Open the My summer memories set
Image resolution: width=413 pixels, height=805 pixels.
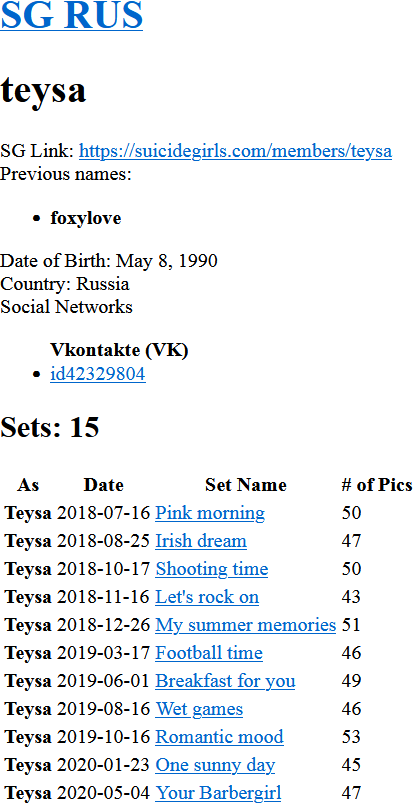(246, 625)
